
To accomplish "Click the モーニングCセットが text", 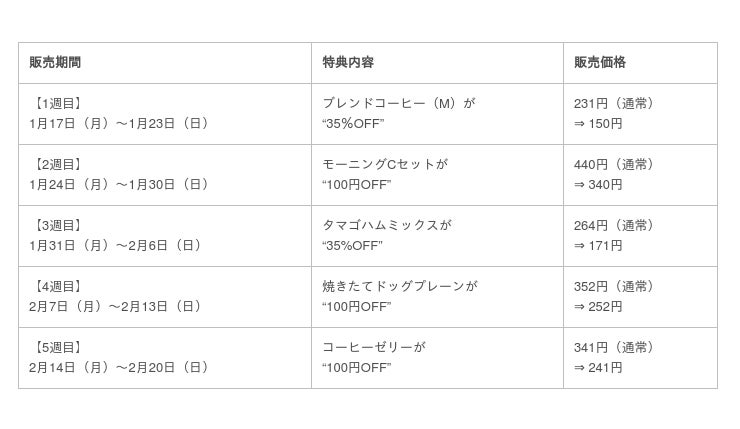I will 385,164.
